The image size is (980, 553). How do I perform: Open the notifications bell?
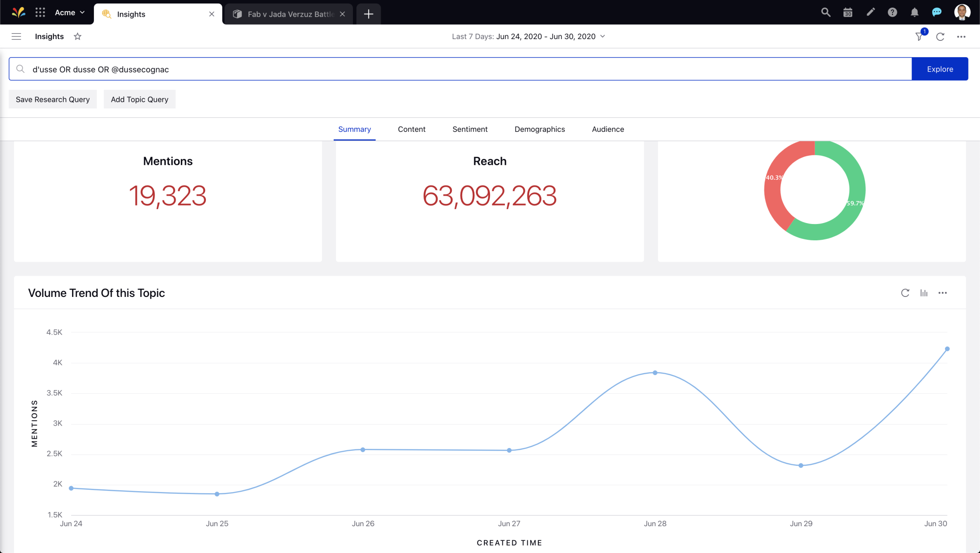pos(914,13)
